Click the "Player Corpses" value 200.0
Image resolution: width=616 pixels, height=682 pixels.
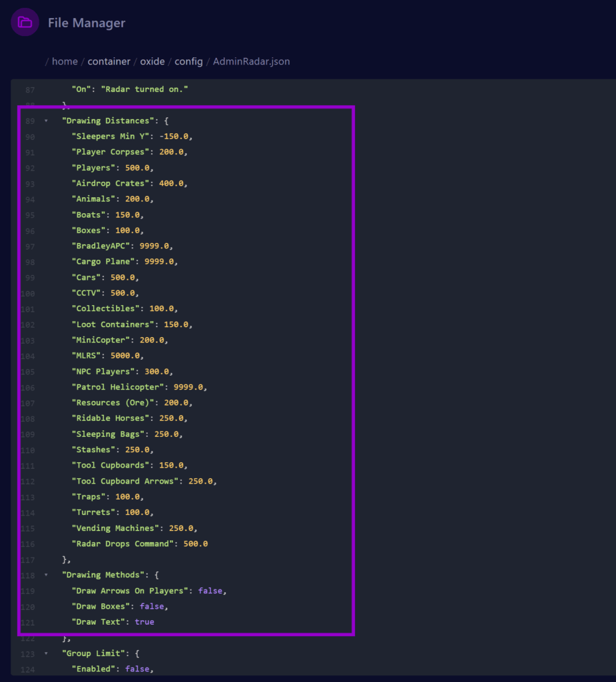[x=171, y=152]
